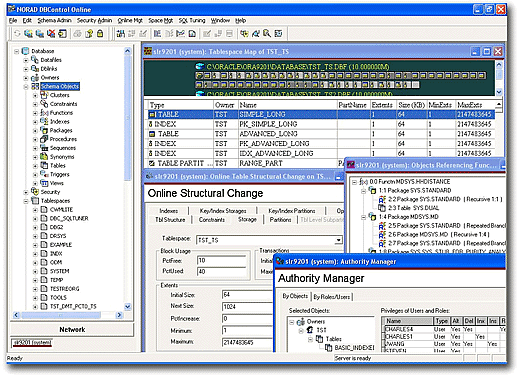Select the PK_ADVANCED_LONG index row
Screen dimensions: 520x378
(321, 144)
